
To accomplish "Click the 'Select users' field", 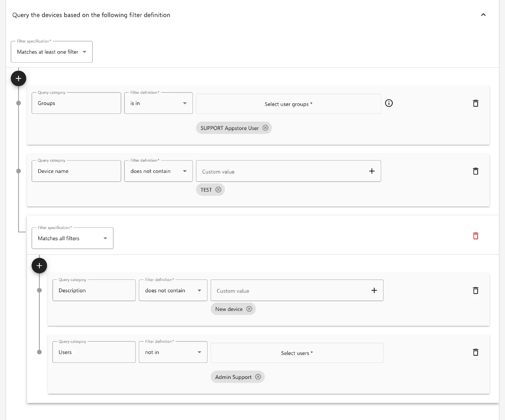I will (297, 353).
